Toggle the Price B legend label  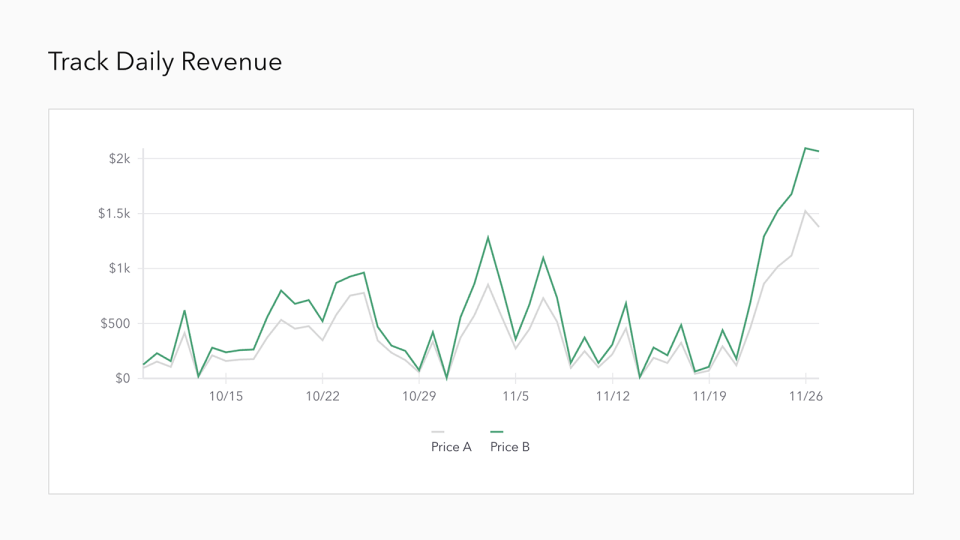(x=510, y=447)
